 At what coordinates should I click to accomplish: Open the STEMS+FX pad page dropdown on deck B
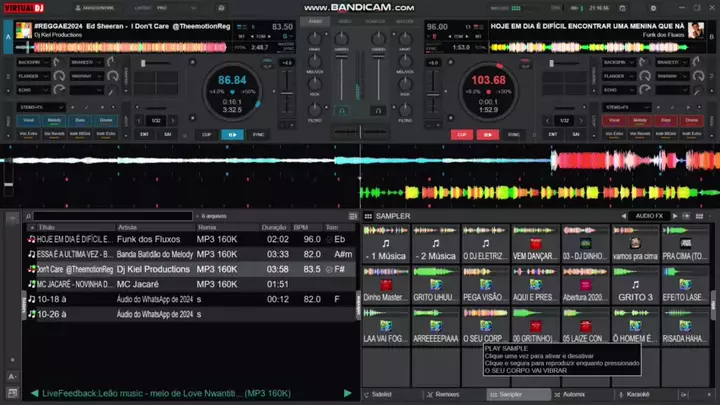(627, 107)
